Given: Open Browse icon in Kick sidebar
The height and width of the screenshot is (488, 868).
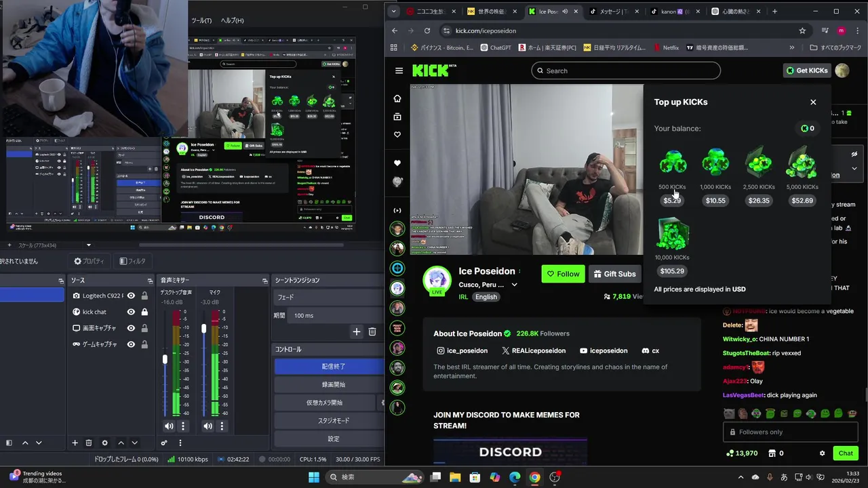Looking at the screenshot, I should point(397,117).
